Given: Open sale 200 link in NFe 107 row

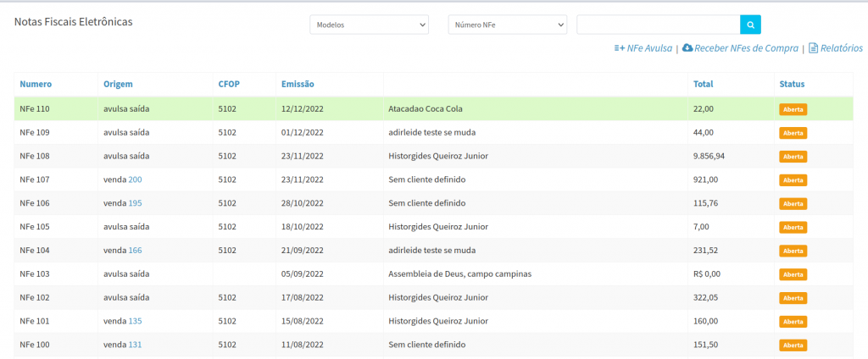Looking at the screenshot, I should coord(135,179).
